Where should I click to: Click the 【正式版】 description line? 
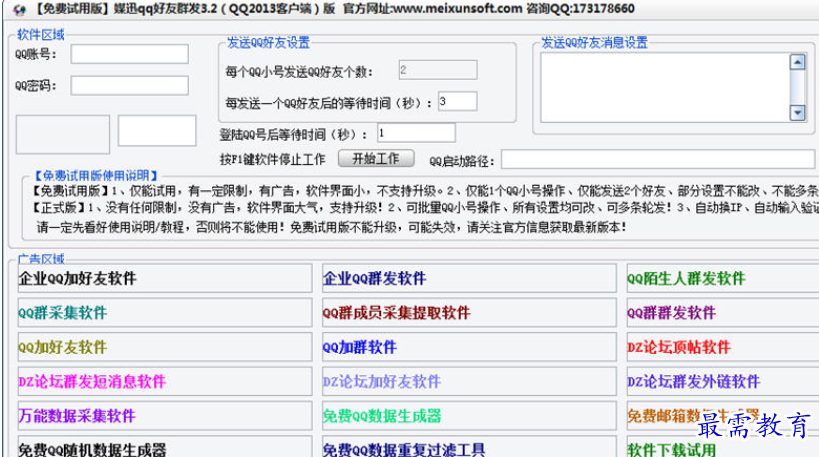(x=425, y=208)
